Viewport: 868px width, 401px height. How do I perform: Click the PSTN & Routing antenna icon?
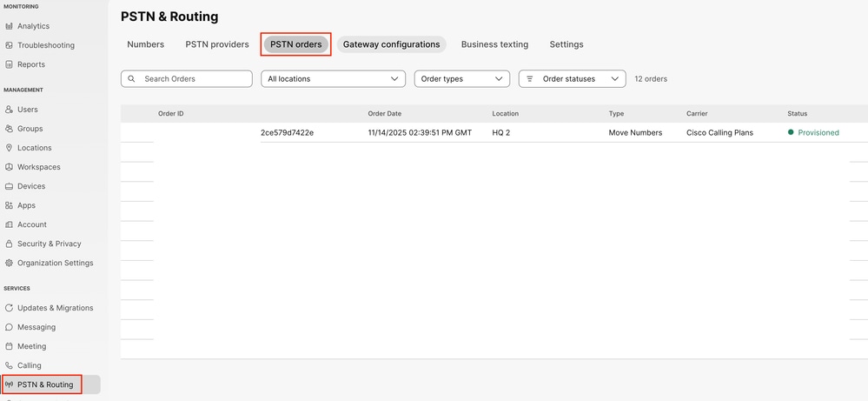(9, 384)
